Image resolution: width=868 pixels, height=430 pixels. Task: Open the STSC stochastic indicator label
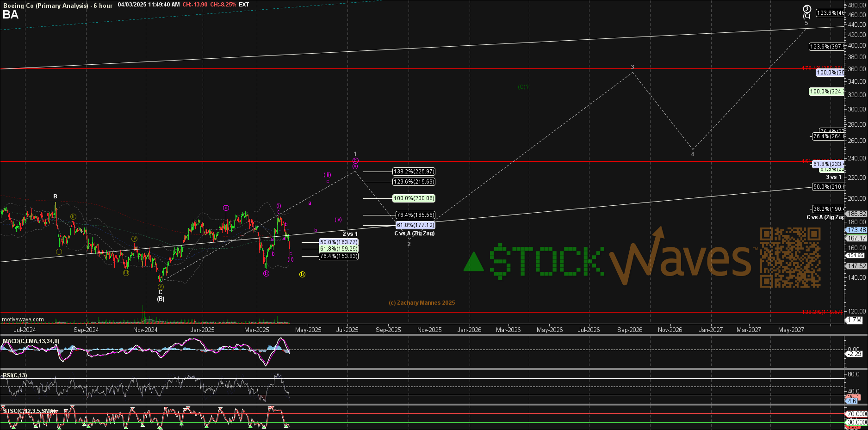click(29, 411)
